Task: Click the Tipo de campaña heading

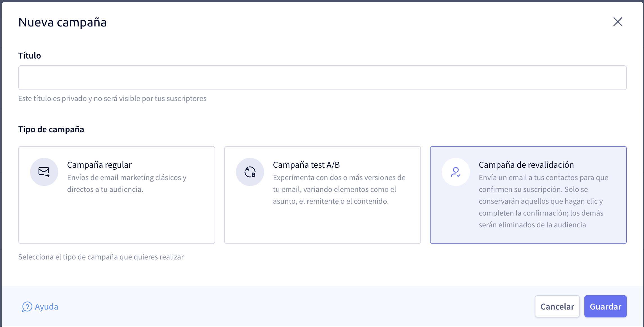Action: tap(51, 129)
